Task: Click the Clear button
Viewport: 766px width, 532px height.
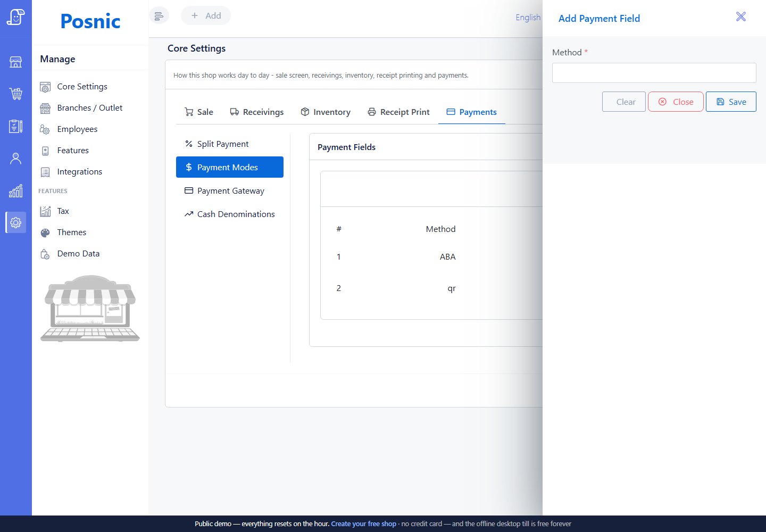Action: point(624,102)
